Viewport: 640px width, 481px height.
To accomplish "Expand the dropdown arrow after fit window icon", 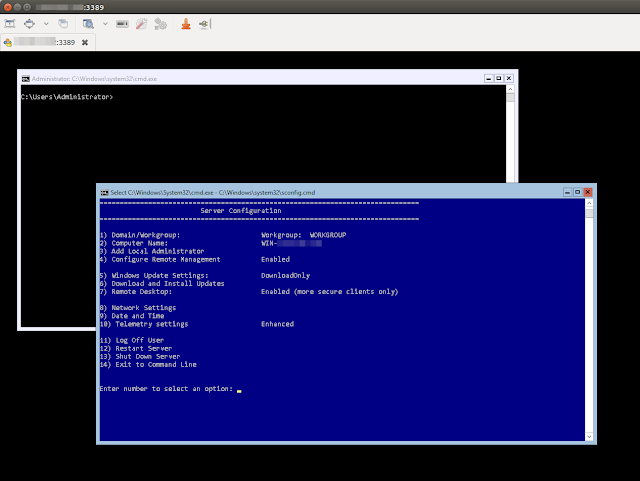I will (x=47, y=23).
